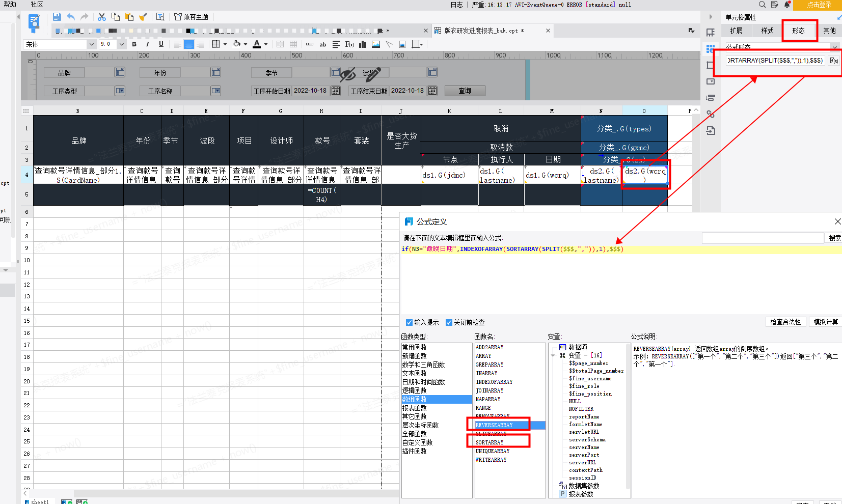Click the 模拟计算 button

[826, 322]
